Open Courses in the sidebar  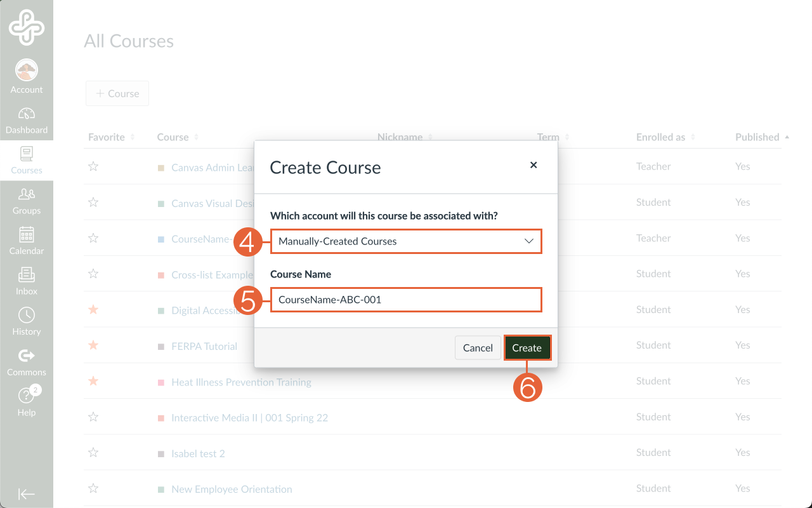pyautogui.click(x=27, y=160)
